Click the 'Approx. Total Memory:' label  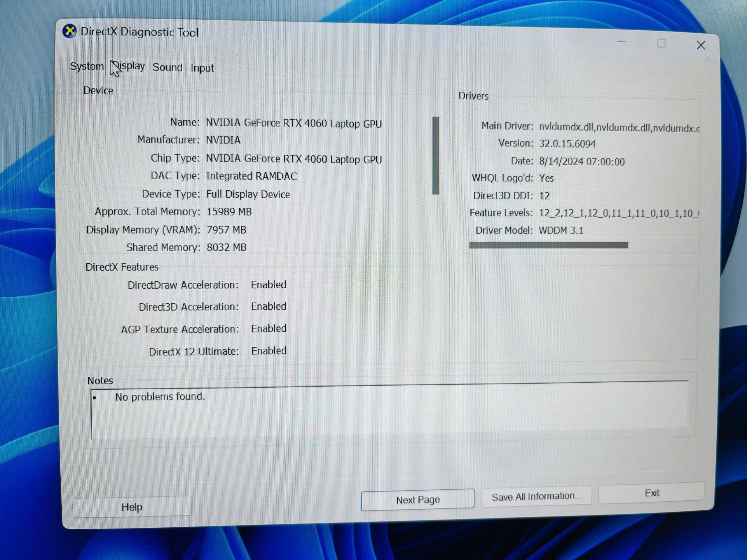tap(147, 212)
